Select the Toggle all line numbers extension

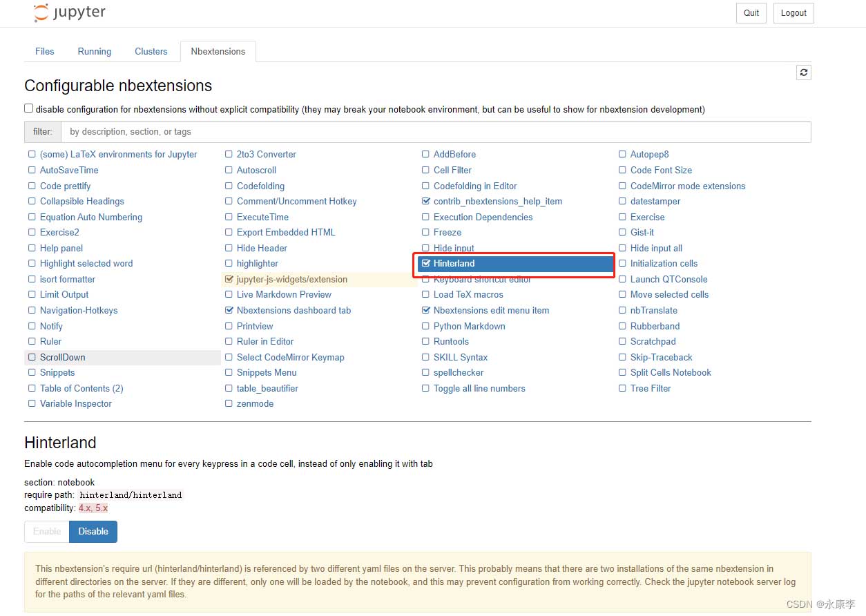tap(479, 389)
